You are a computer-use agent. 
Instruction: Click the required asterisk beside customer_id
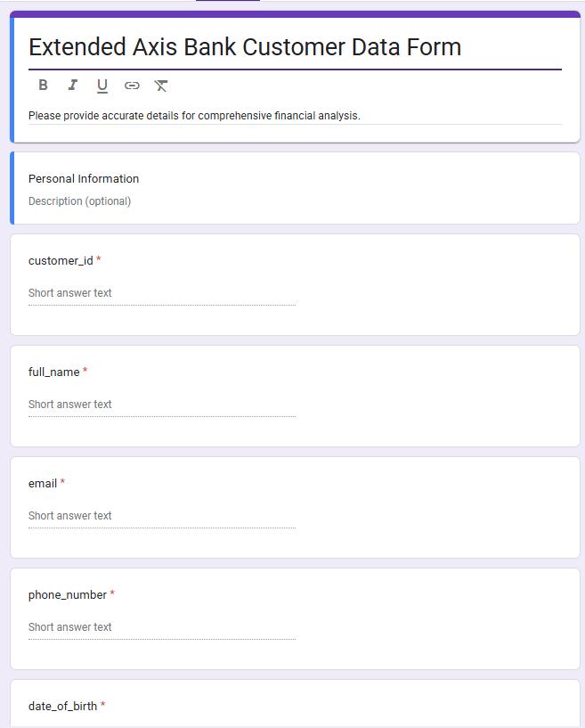coord(99,260)
